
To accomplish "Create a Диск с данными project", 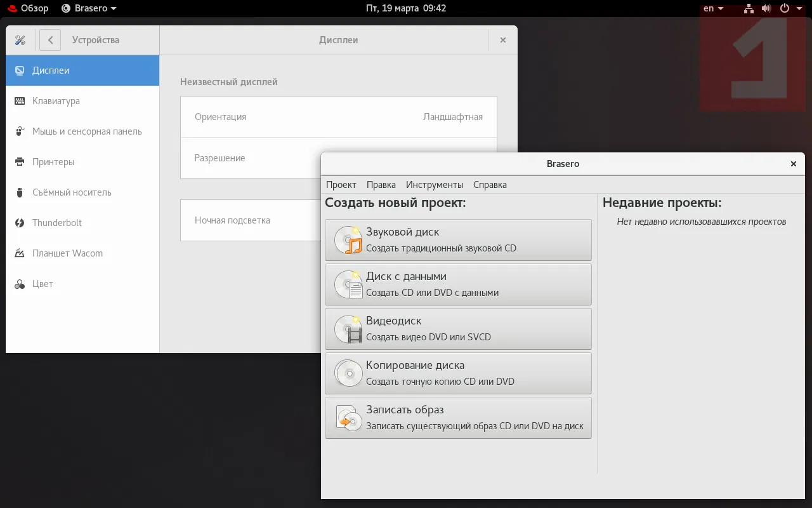I will (x=458, y=284).
